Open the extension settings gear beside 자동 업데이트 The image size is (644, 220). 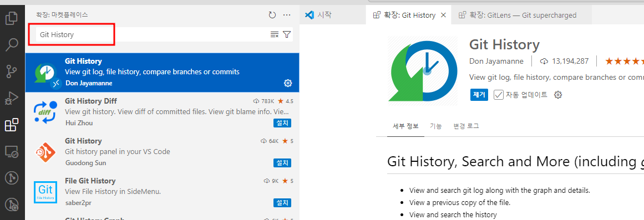[558, 95]
